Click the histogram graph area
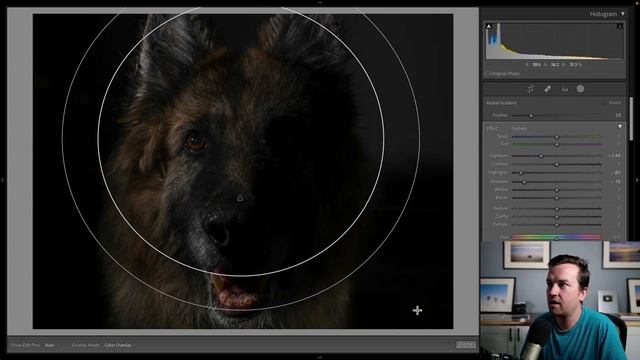The image size is (640, 360). point(554,41)
